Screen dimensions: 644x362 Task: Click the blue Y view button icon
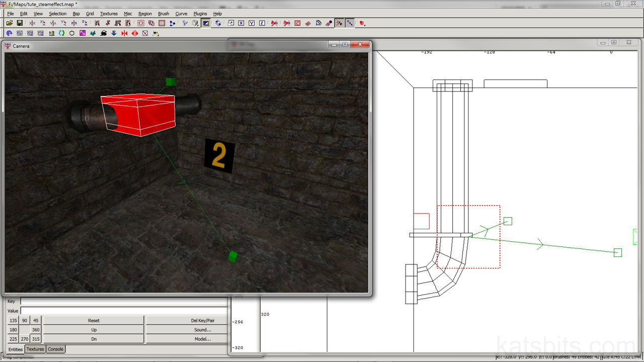[x=252, y=23]
